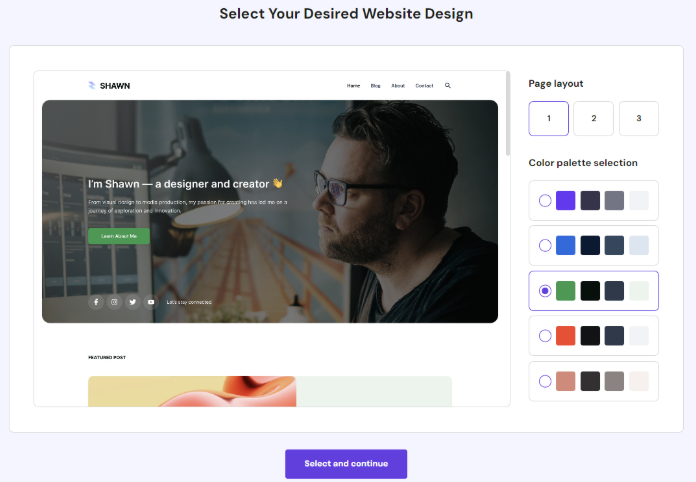
Task: Click the Twitter bird icon in preview
Action: [133, 302]
